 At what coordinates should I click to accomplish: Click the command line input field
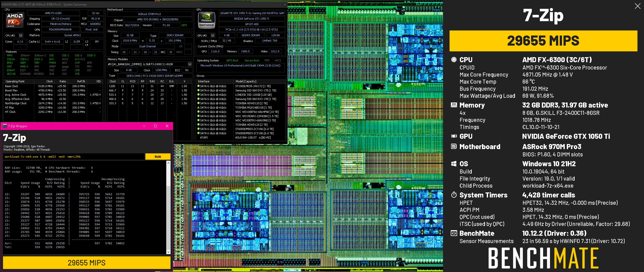coord(74,157)
